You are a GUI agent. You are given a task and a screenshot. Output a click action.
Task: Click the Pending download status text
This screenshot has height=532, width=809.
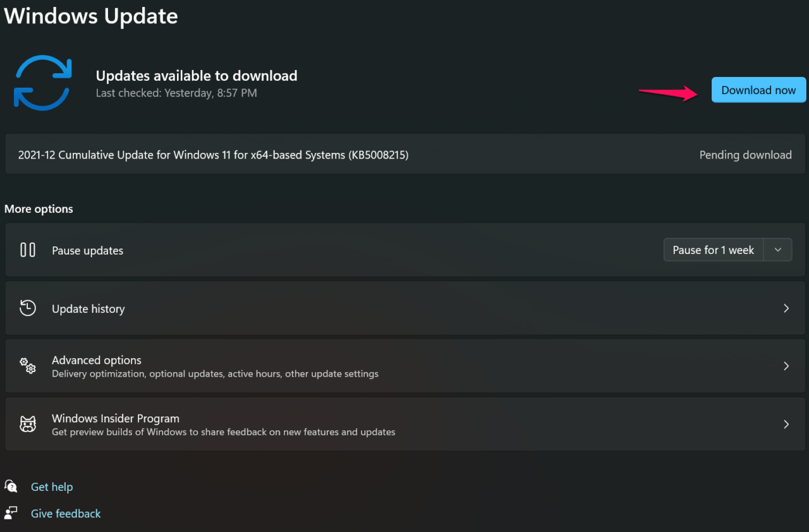click(x=745, y=155)
